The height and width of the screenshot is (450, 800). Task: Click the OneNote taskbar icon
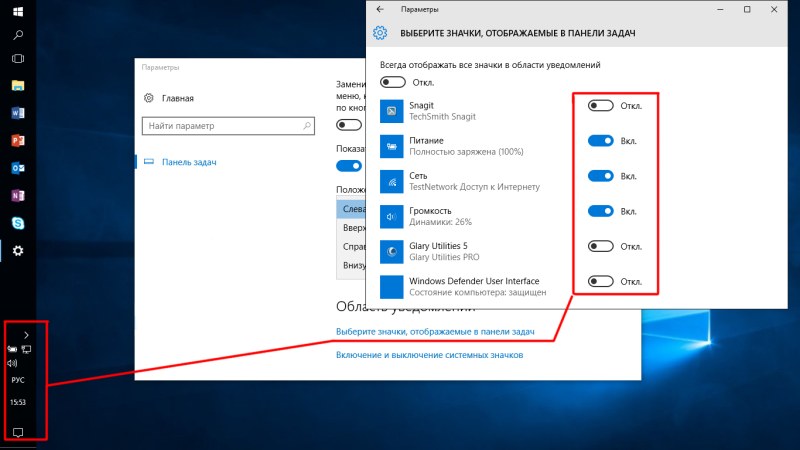pos(18,194)
